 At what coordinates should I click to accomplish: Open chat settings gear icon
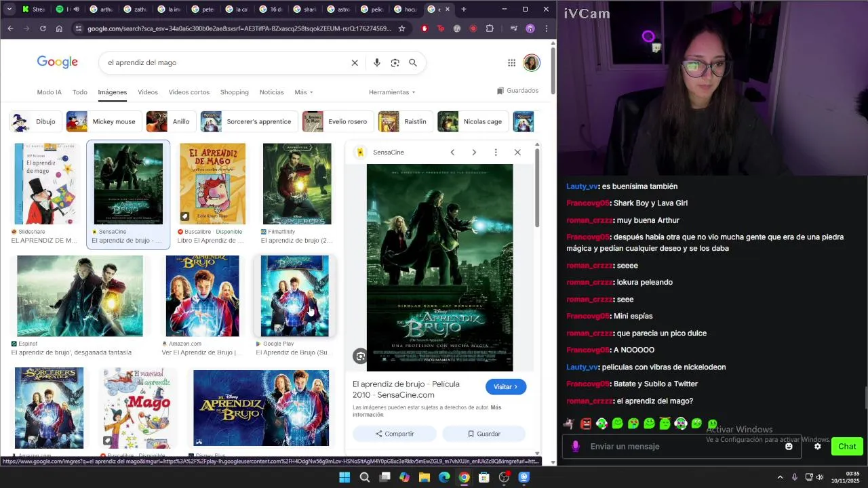[x=817, y=447]
